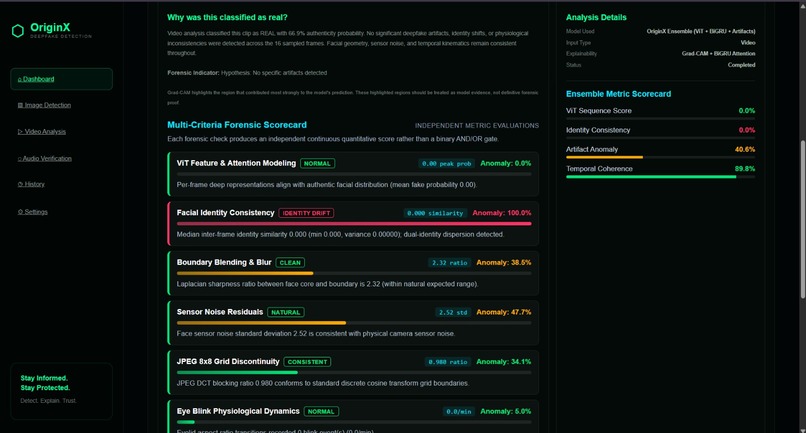Click the 'Grad-CAM + BiGRU Attention' explainability value
Screen dimensions: 806x433
click(x=719, y=53)
